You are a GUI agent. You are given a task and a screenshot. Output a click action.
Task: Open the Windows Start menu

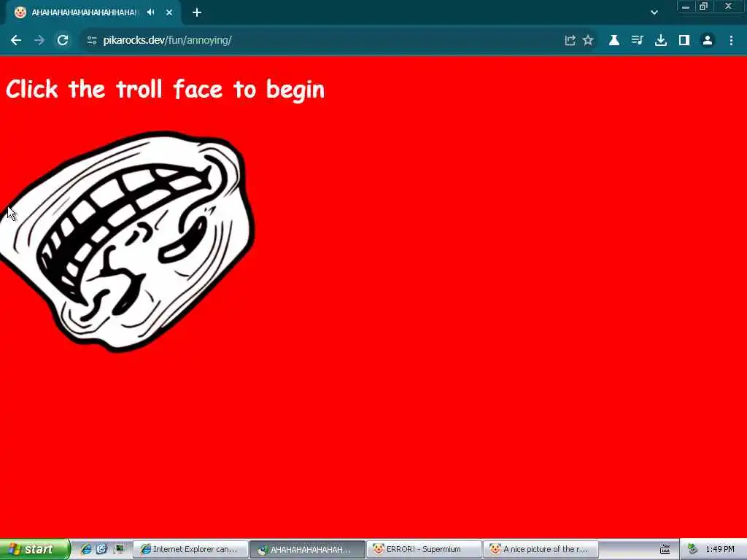(34, 549)
